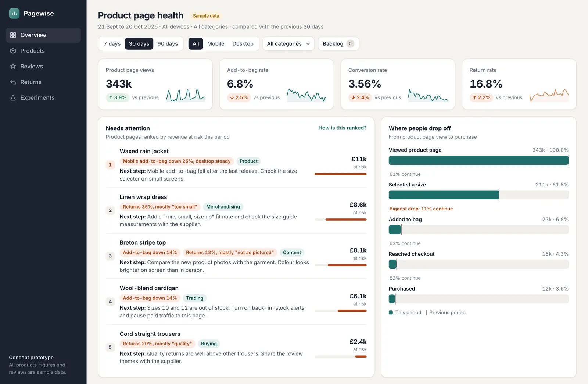Go to Reviews in the sidebar
This screenshot has width=588, height=384.
[x=43, y=67]
